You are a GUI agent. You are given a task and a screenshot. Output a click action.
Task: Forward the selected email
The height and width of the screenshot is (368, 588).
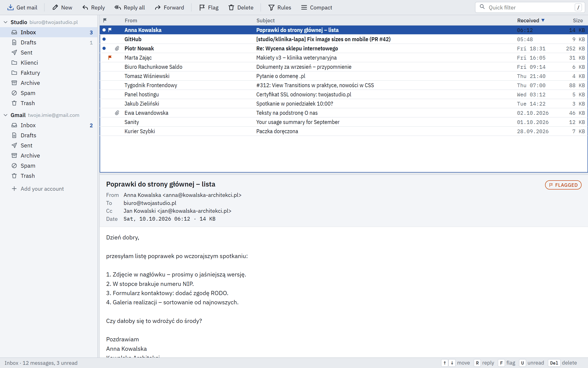tap(169, 8)
